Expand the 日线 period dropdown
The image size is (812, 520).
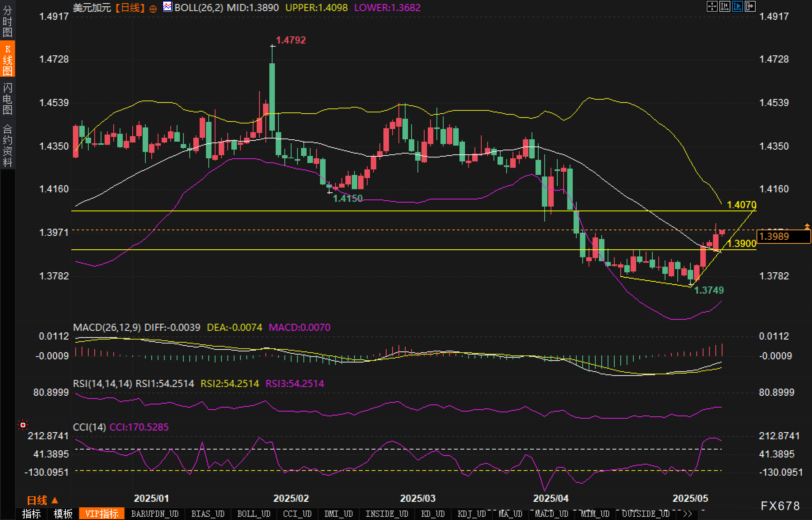tap(42, 501)
